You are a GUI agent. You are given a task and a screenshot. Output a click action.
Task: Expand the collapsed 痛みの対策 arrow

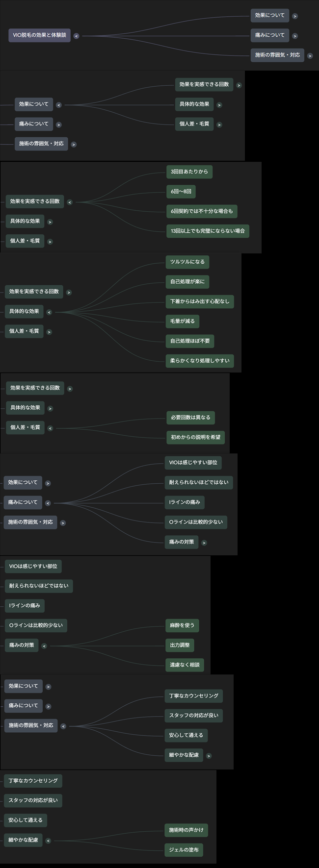point(204,543)
